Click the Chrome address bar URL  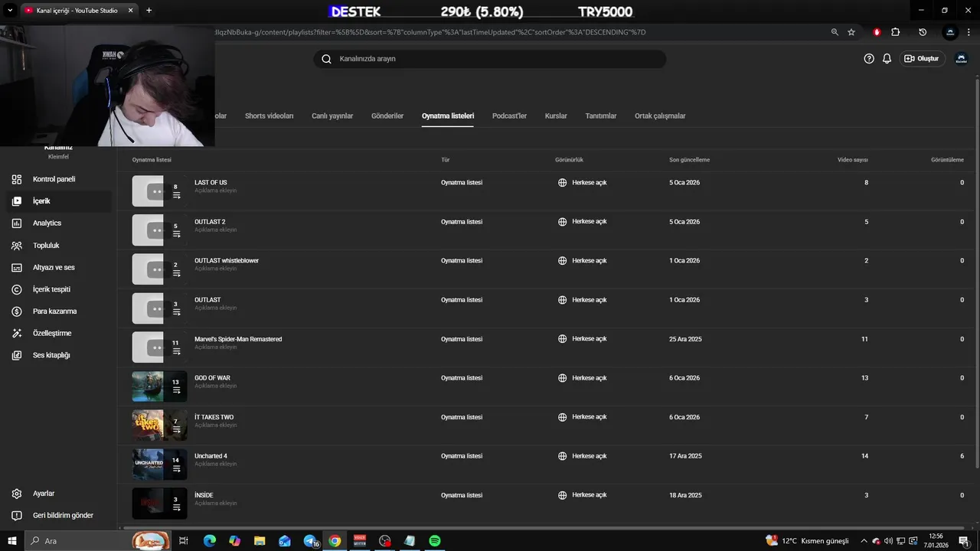click(430, 32)
